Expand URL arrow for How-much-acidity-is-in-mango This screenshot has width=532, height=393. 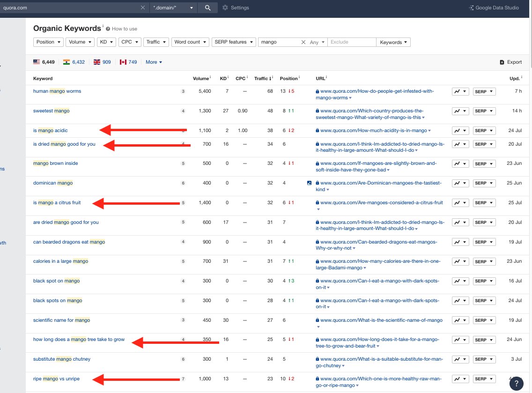tap(429, 131)
